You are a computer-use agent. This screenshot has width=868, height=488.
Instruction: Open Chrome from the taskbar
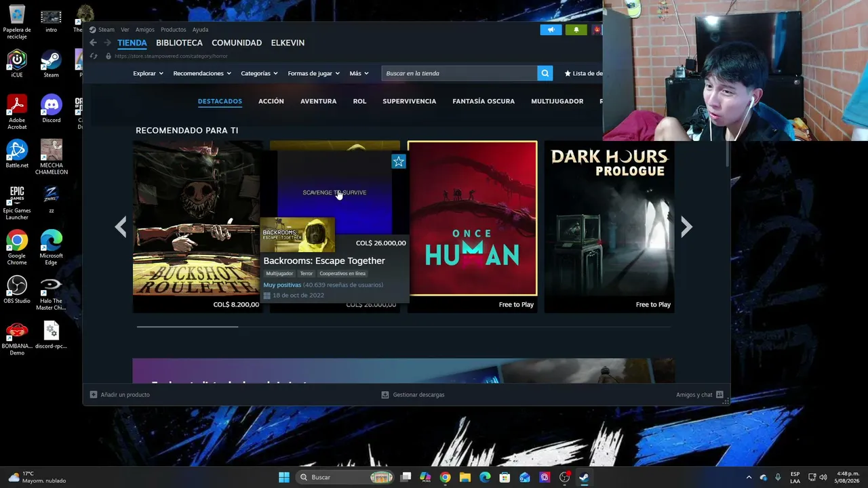(445, 477)
